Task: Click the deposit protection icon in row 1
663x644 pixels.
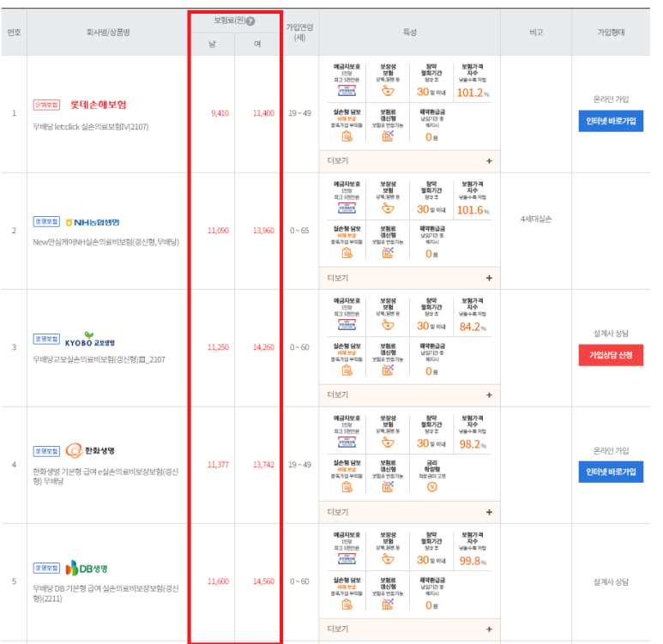Action: (x=347, y=91)
